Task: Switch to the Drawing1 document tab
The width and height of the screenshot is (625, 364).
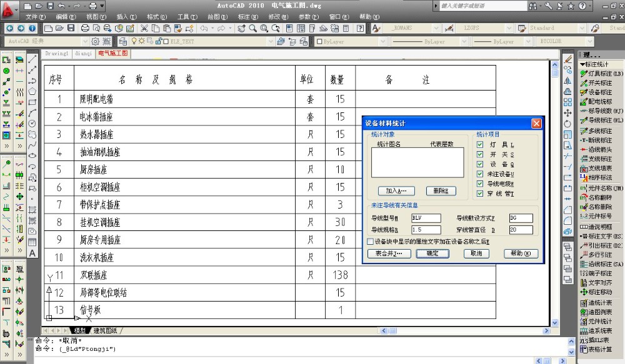Action: pyautogui.click(x=57, y=53)
